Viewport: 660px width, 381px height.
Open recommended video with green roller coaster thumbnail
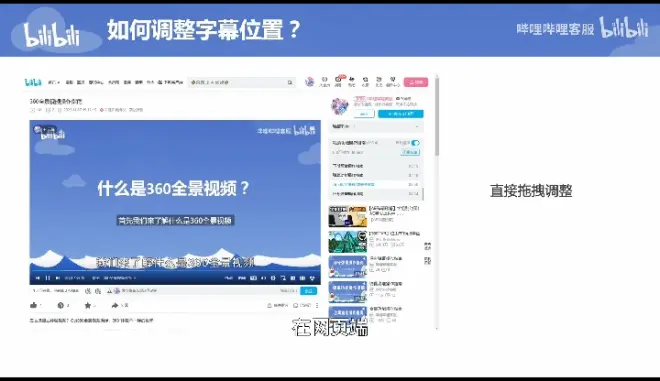point(347,241)
